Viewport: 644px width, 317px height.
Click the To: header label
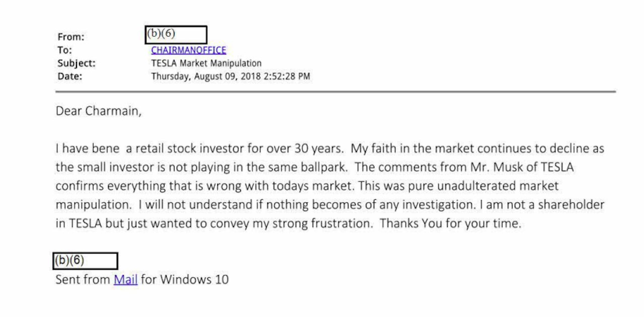pos(64,50)
